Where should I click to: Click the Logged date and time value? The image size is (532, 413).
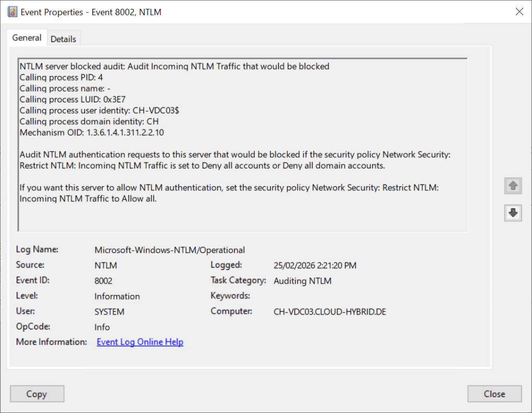click(315, 265)
